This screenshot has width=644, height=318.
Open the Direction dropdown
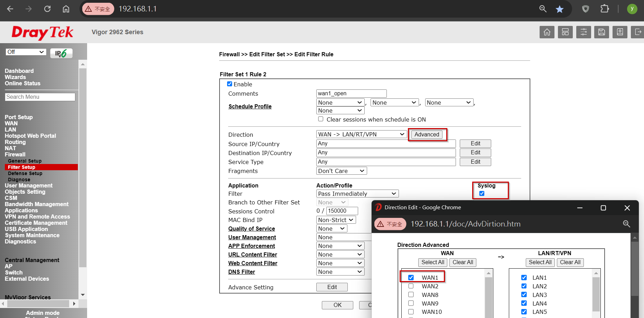(361, 134)
